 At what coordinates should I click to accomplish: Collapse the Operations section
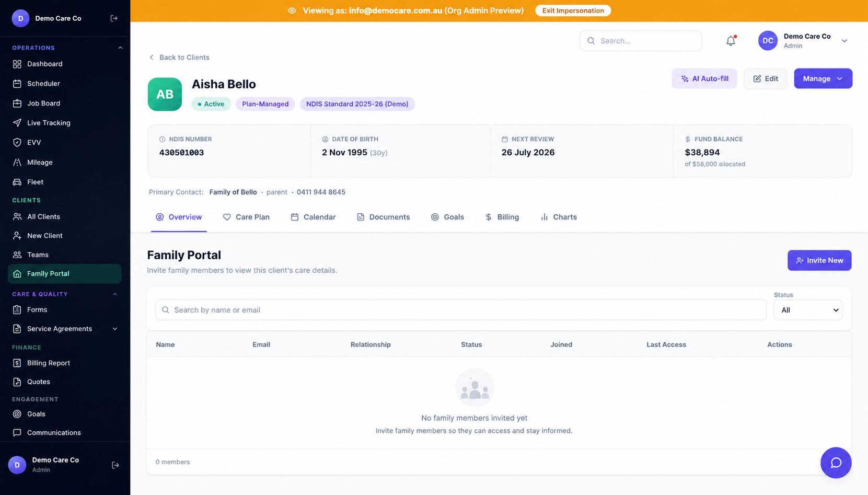coord(120,48)
